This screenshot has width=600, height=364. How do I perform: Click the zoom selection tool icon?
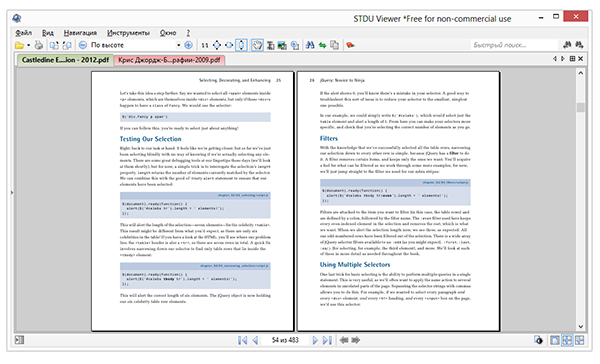tap(295, 45)
